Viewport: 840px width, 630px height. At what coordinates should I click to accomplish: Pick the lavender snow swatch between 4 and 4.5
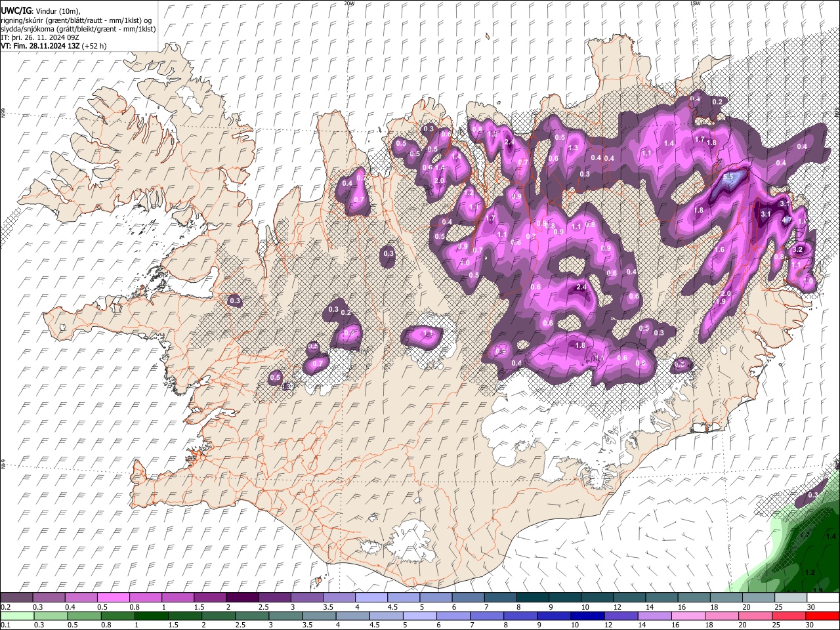pos(371,598)
